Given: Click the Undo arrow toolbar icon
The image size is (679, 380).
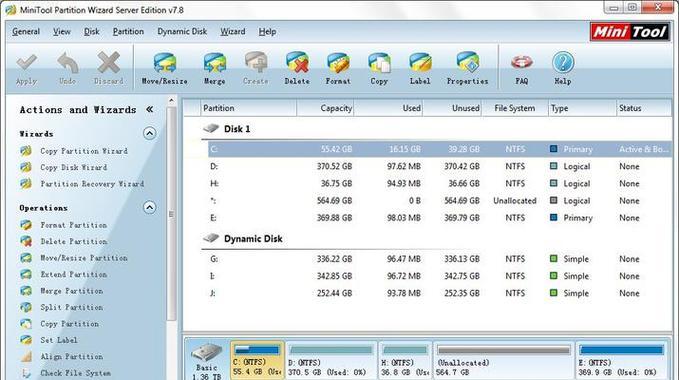Looking at the screenshot, I should [x=68, y=63].
